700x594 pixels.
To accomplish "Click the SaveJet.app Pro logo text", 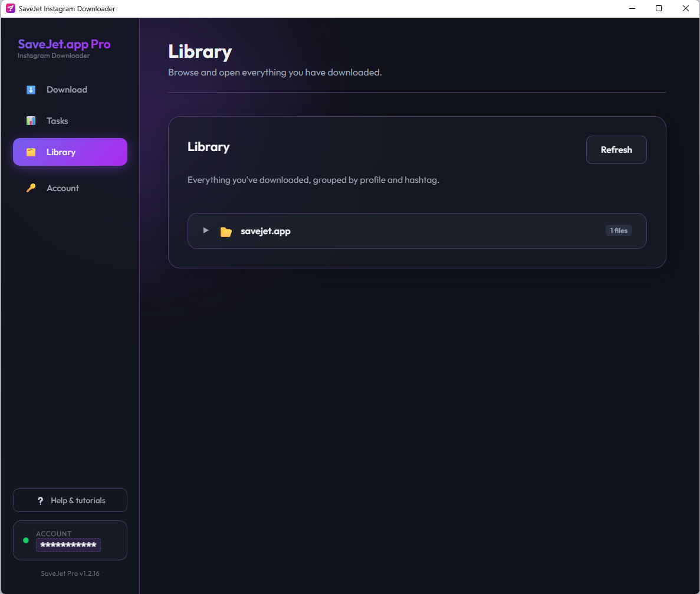I will (64, 44).
